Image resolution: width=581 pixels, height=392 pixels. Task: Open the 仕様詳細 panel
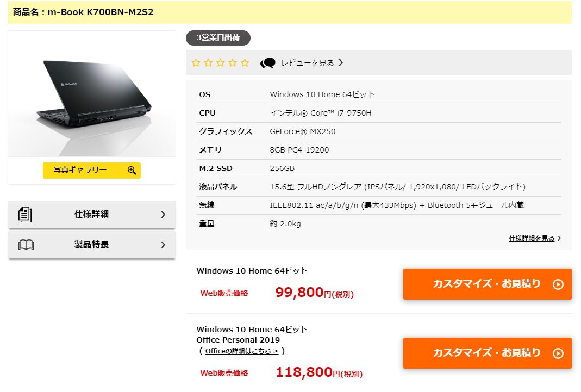click(x=91, y=214)
